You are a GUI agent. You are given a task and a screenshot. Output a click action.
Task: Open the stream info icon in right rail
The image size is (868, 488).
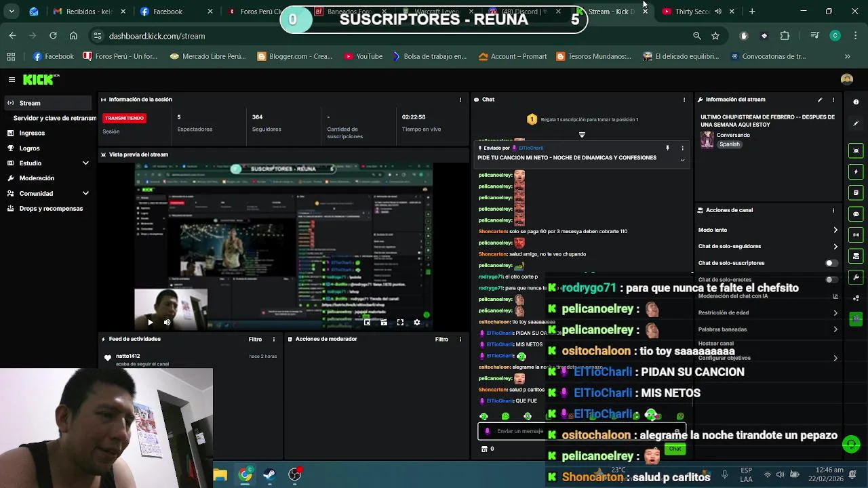pyautogui.click(x=856, y=102)
